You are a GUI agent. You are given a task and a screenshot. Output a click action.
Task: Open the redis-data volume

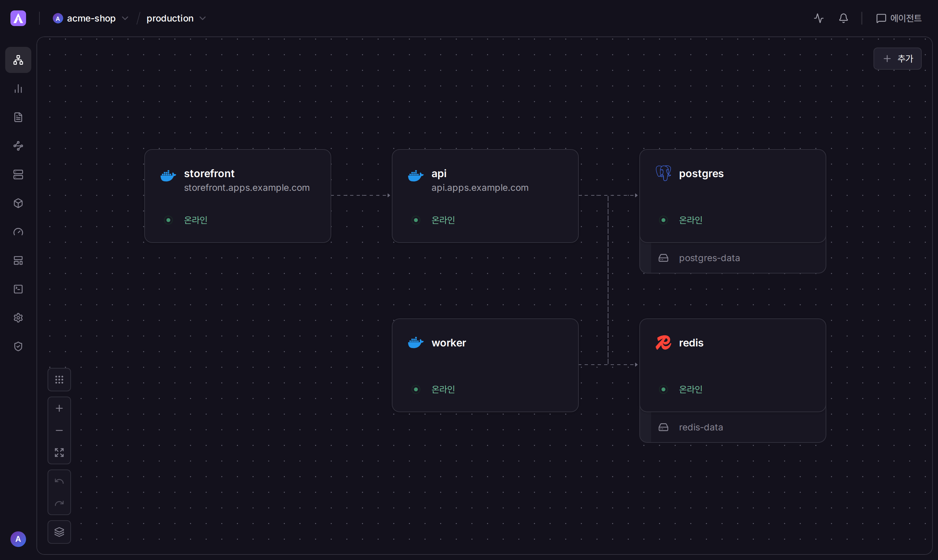[x=733, y=427]
